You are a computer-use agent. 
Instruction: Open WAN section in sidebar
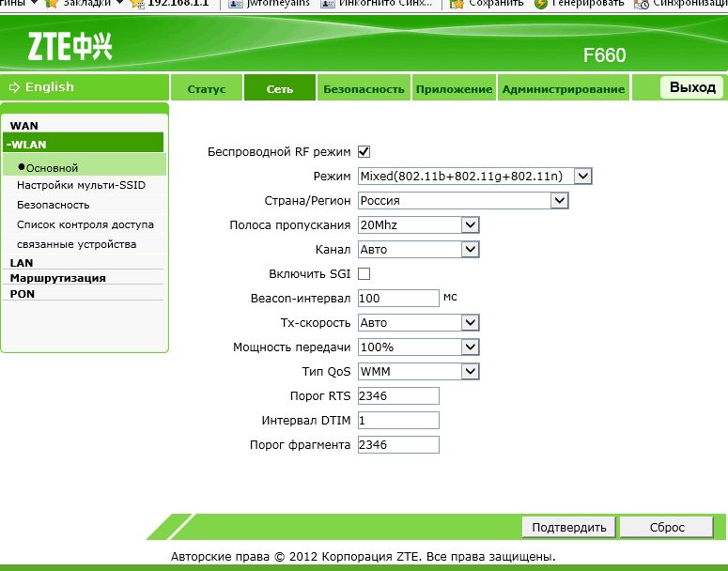[x=24, y=126]
